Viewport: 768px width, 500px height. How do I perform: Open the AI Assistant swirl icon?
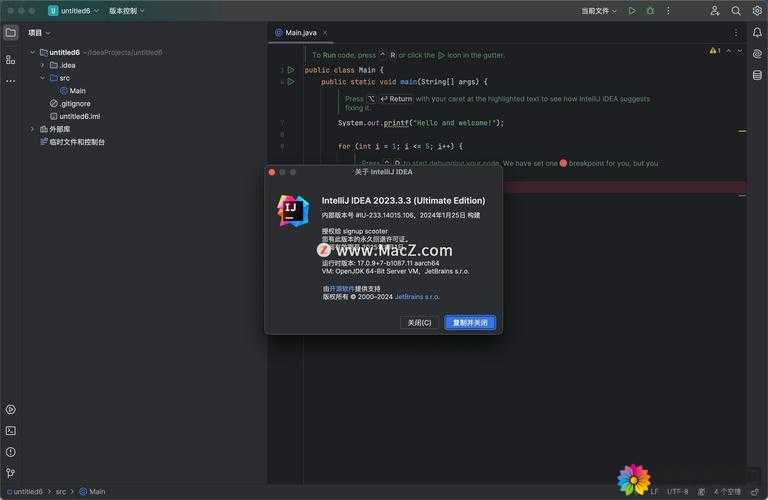click(757, 54)
